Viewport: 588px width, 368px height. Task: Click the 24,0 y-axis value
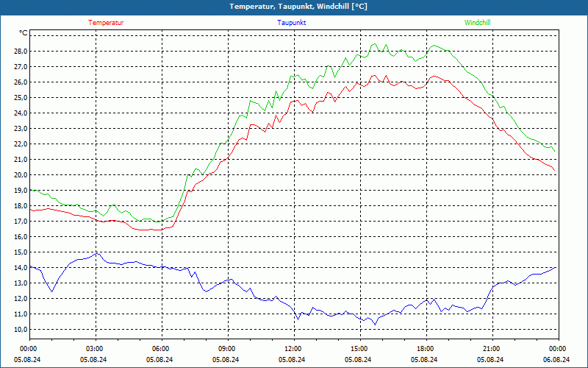[x=21, y=113]
